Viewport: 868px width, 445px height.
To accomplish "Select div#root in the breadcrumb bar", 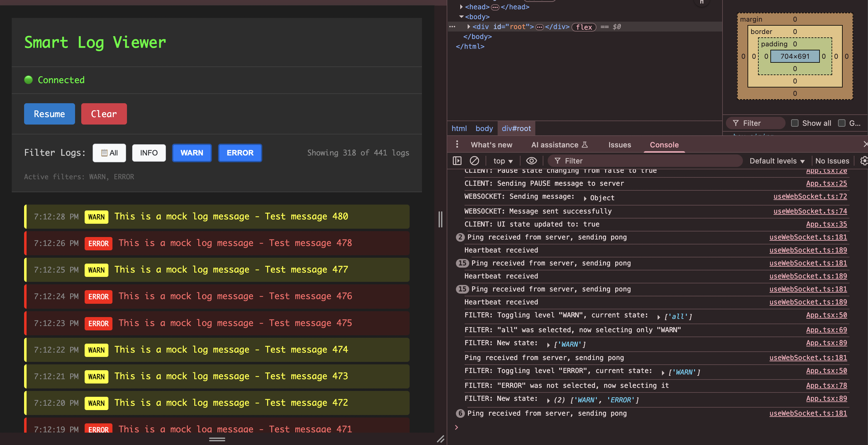I will (516, 129).
